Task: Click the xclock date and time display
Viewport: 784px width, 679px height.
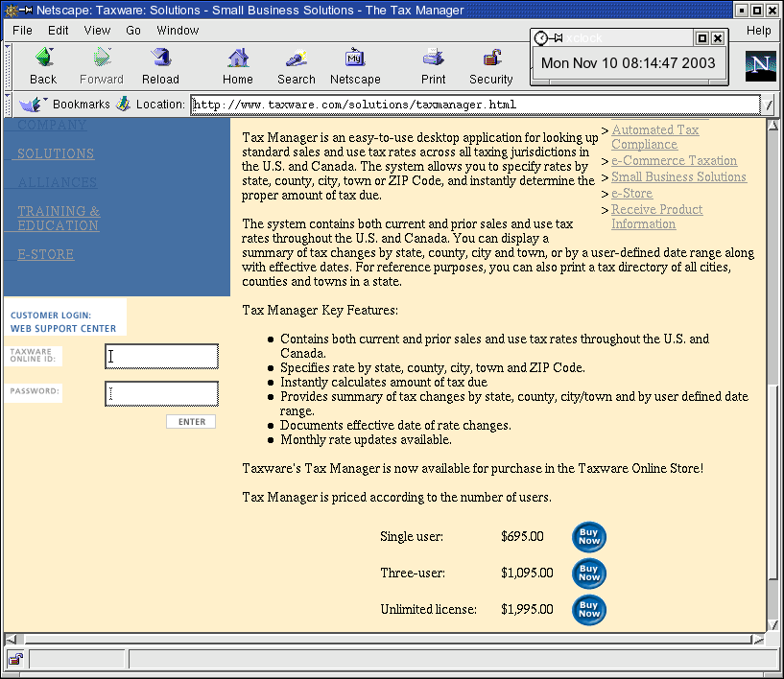Action: (x=628, y=63)
